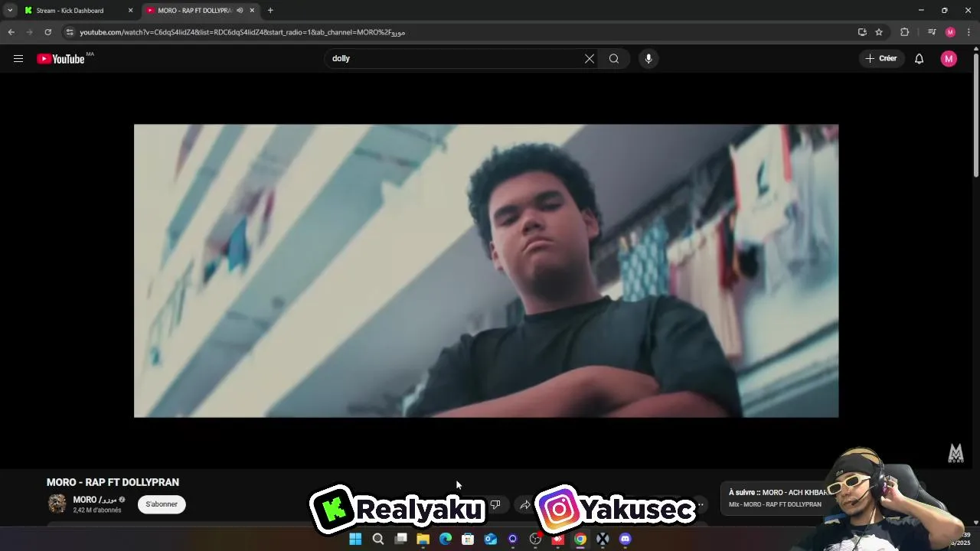Open the media controls icon in Chrome
Viewport: 980px width, 551px height.
pyautogui.click(x=932, y=32)
